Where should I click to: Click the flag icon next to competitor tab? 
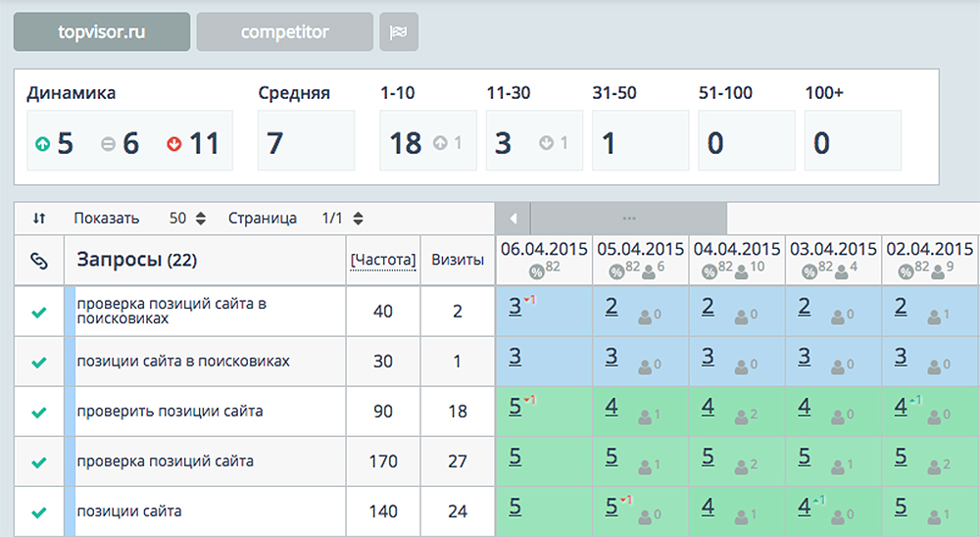tap(399, 31)
